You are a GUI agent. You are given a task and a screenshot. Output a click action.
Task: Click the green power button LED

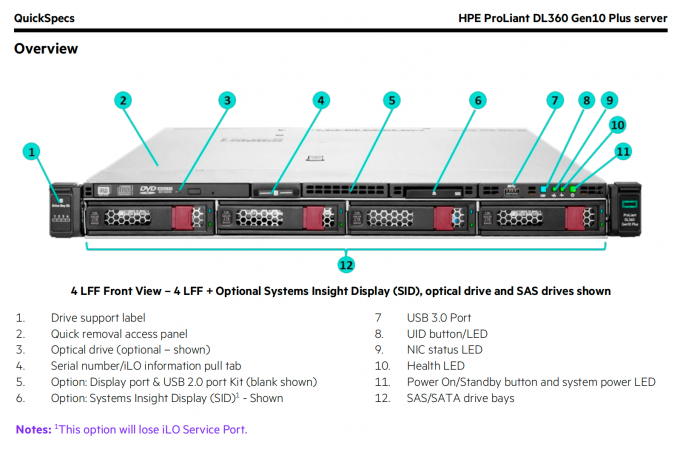pos(573,189)
